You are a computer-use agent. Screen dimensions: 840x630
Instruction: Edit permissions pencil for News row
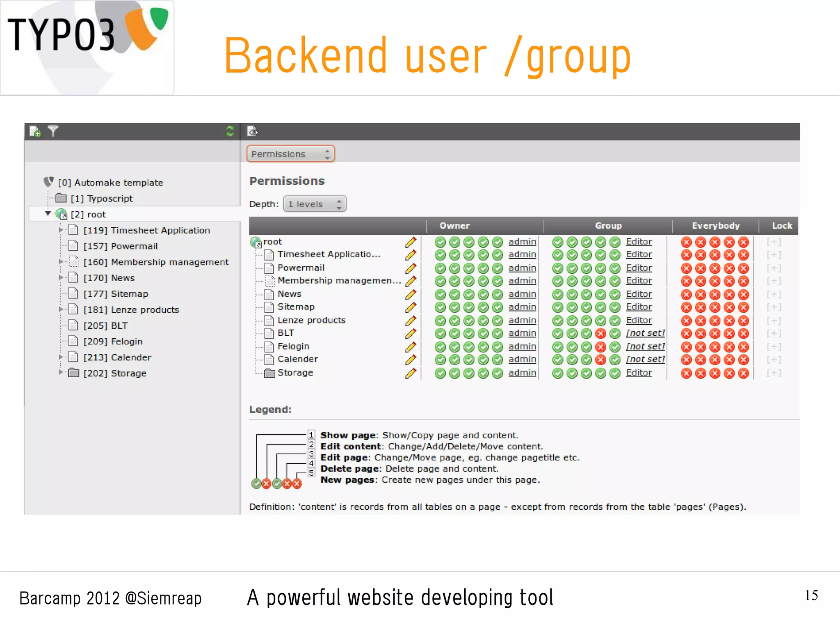tap(411, 295)
